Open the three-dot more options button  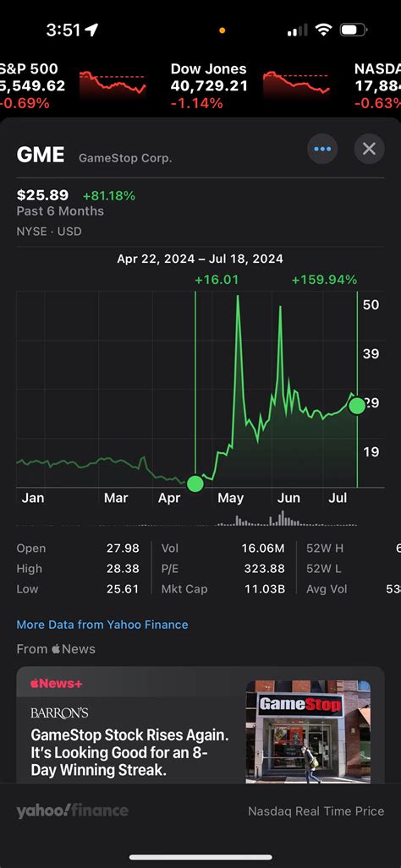point(322,149)
